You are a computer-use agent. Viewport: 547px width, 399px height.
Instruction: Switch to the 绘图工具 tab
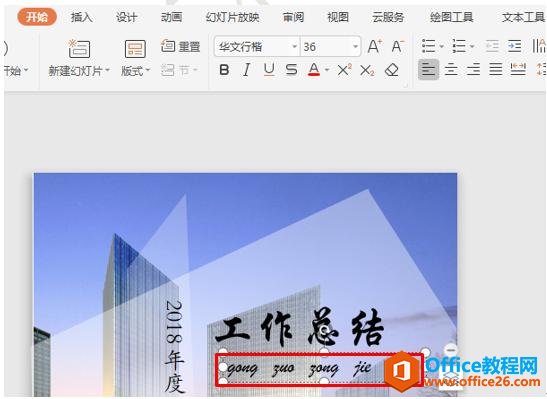(x=451, y=17)
